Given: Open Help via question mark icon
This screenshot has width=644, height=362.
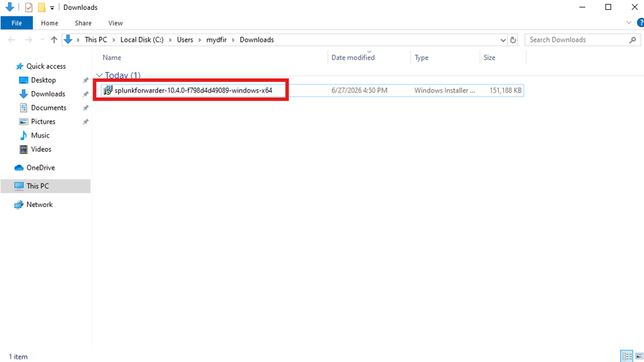Looking at the screenshot, I should pyautogui.click(x=640, y=22).
